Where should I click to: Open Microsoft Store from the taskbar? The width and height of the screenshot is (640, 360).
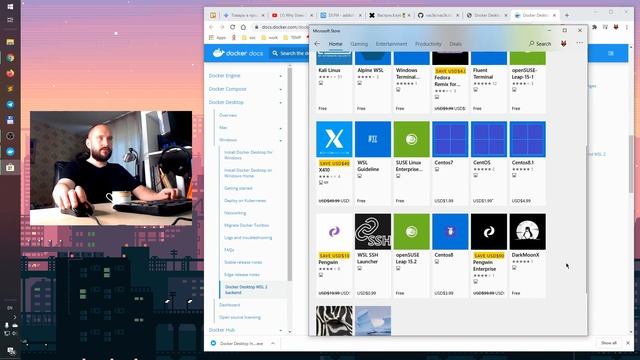[x=10, y=167]
